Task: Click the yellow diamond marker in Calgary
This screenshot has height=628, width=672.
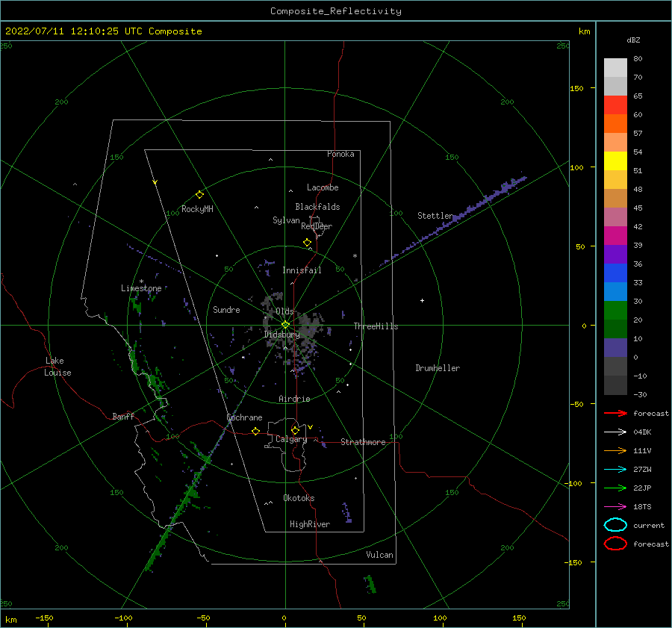Action: coord(295,430)
